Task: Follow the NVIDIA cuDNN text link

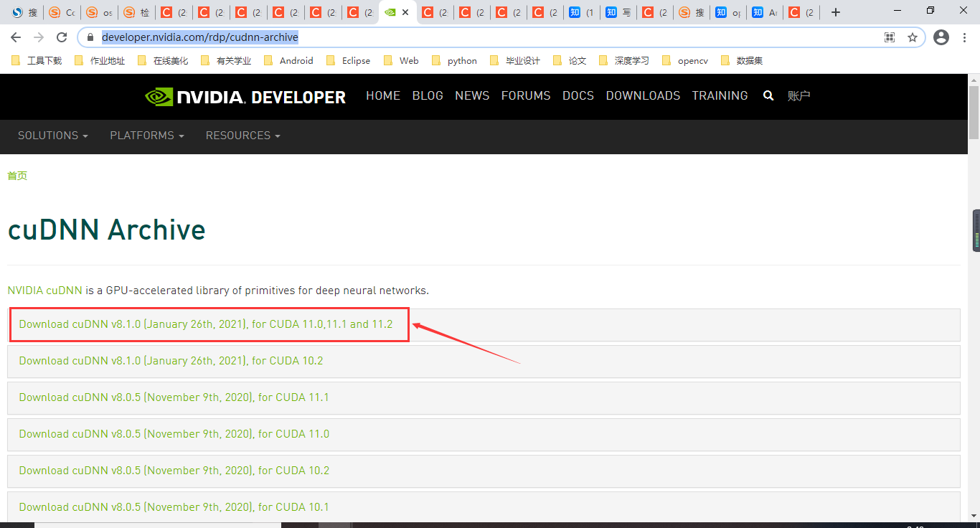Action: 45,291
